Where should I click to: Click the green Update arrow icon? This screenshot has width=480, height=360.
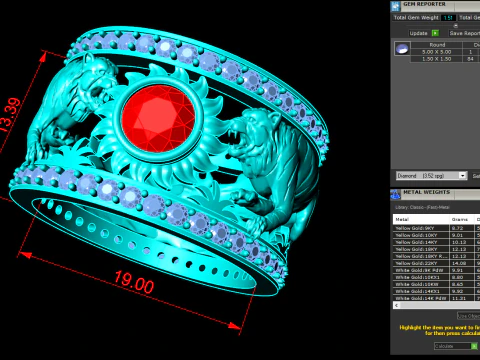[435, 33]
